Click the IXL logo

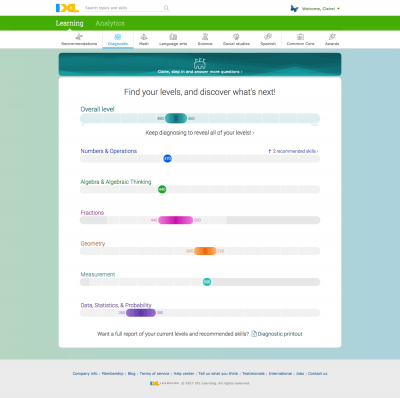click(x=67, y=8)
